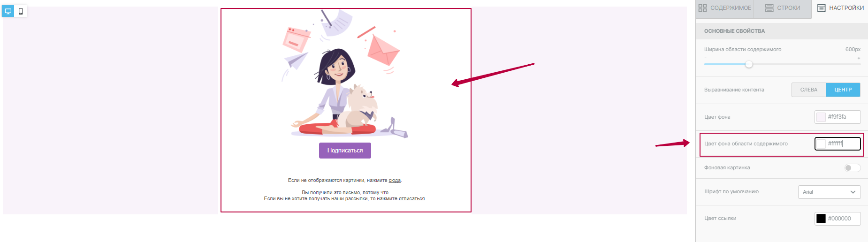This screenshot has width=868, height=242.
Task: Open the Arial default font dropdown
Action: pos(829,192)
